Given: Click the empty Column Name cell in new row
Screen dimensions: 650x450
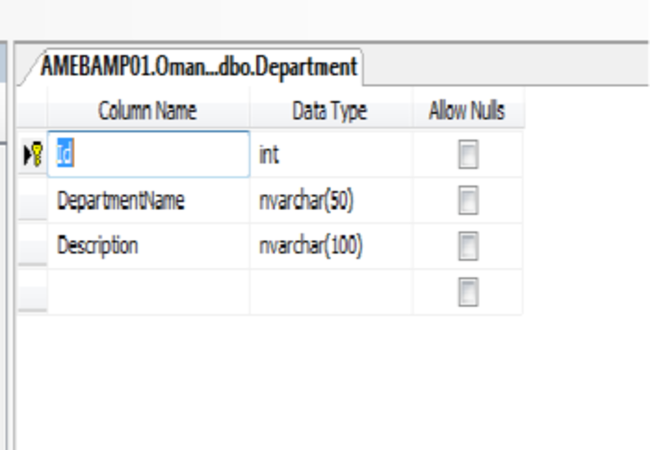Looking at the screenshot, I should click(x=148, y=292).
